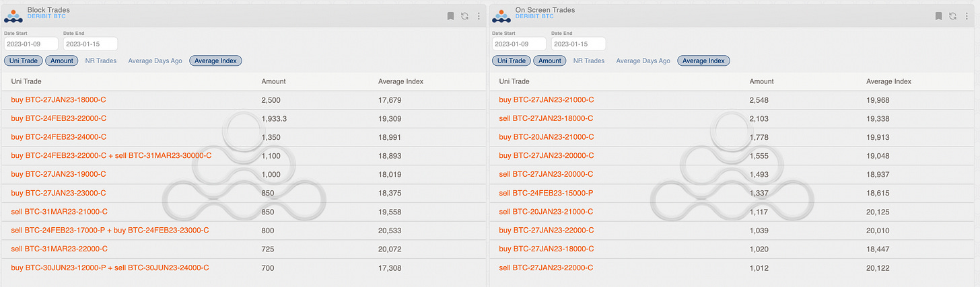Sort Block Trades by Uni Trade header
Image resolution: width=980 pixels, height=287 pixels.
(x=27, y=81)
